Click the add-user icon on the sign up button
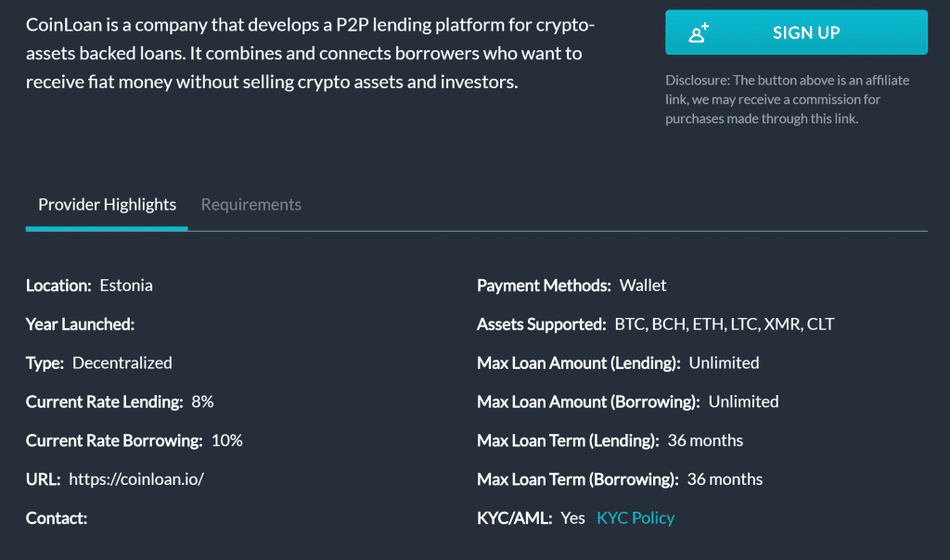Screen dimensions: 950x560 click(699, 33)
